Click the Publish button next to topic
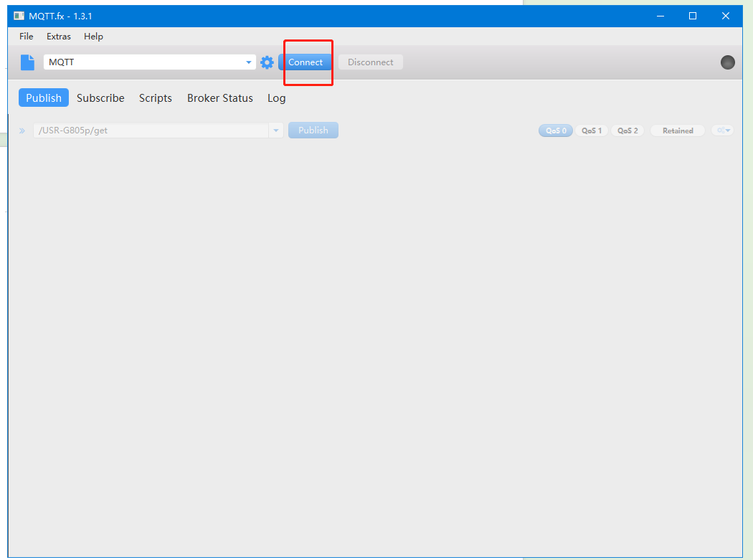The width and height of the screenshot is (753, 560). pyautogui.click(x=313, y=130)
